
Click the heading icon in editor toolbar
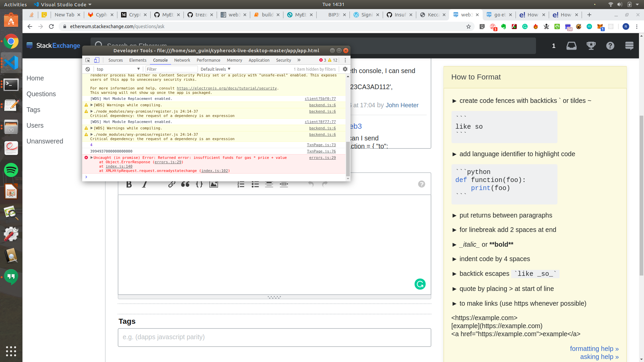[269, 184]
